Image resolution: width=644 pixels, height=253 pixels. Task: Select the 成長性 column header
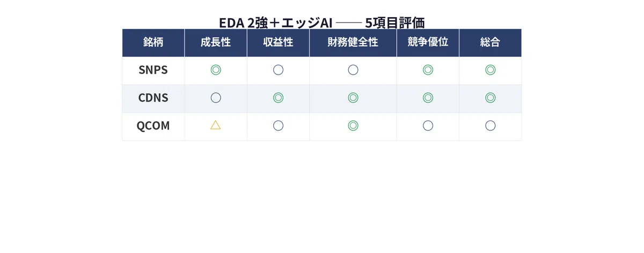click(216, 42)
